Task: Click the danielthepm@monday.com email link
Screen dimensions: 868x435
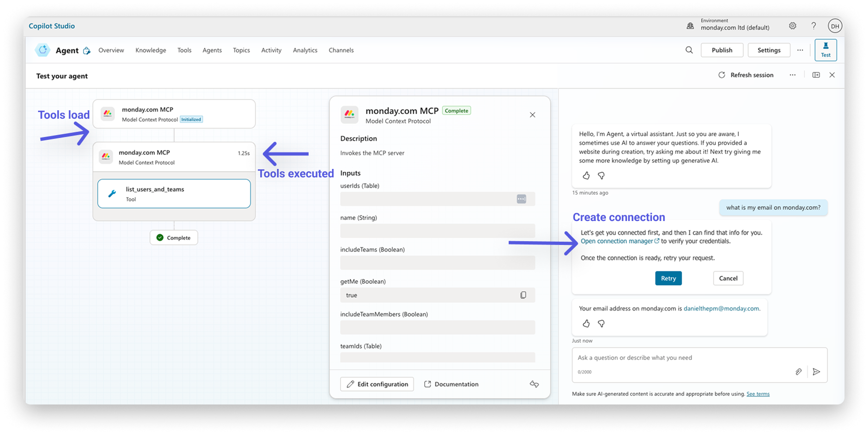Action: [x=721, y=308]
